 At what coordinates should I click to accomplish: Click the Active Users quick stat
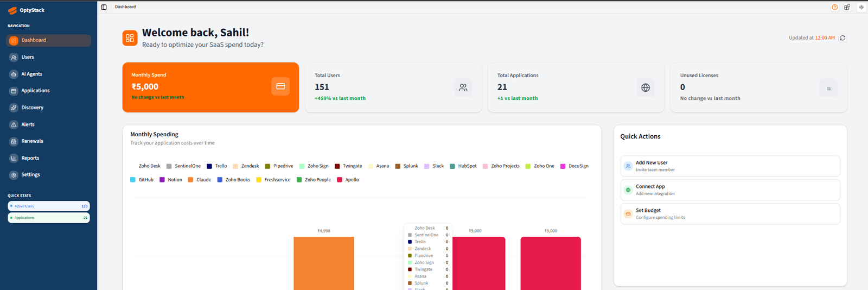pos(49,206)
